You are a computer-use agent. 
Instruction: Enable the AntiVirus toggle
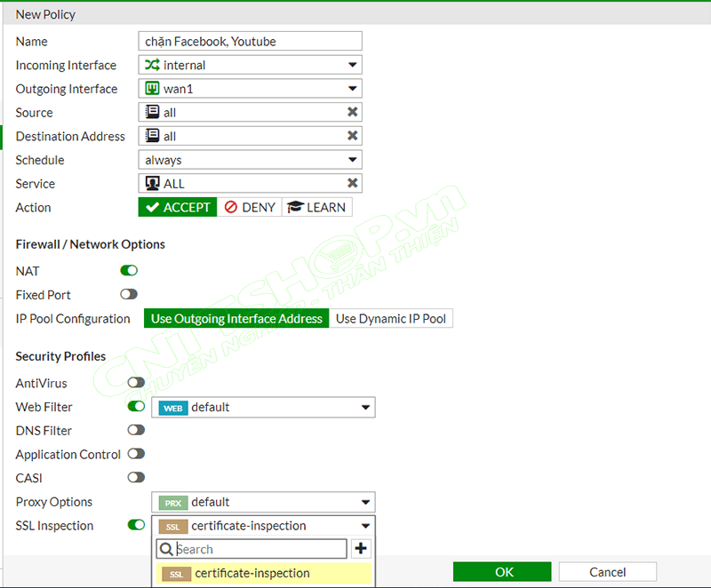click(x=135, y=383)
